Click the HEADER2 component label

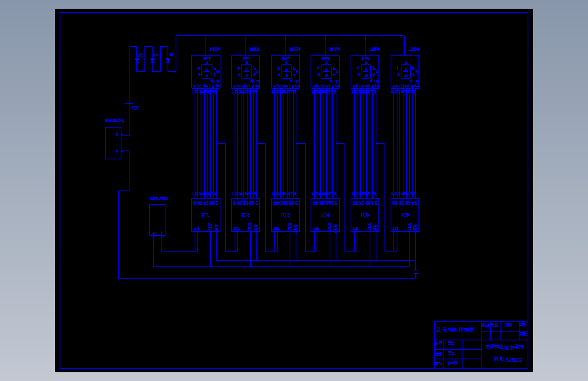pos(115,121)
